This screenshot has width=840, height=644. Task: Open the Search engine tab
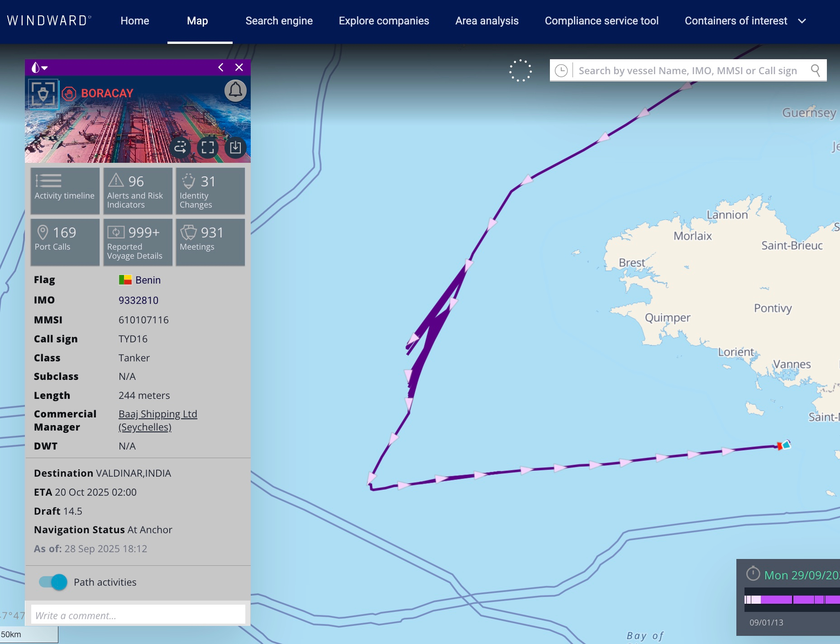tap(279, 21)
